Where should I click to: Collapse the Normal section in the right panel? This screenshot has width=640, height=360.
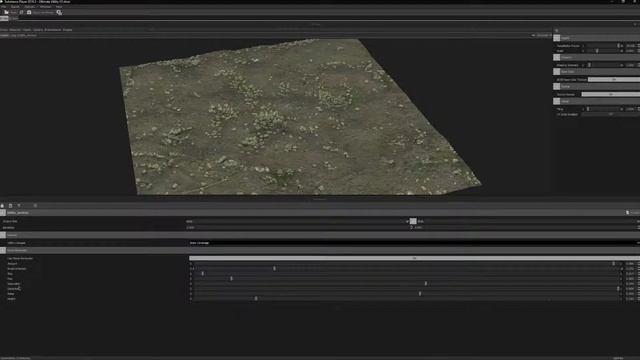[557, 87]
